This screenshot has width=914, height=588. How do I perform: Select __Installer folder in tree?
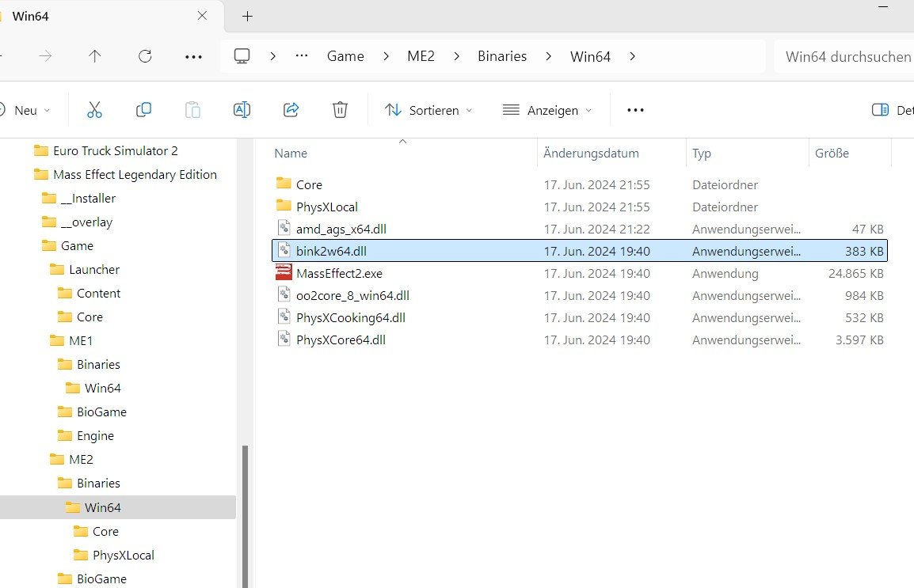point(88,199)
